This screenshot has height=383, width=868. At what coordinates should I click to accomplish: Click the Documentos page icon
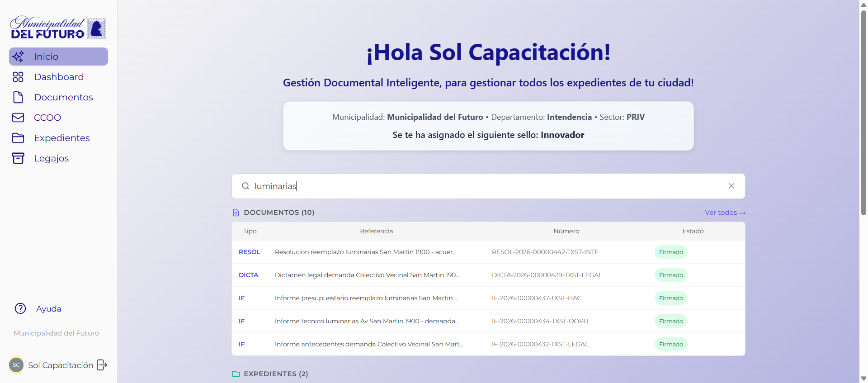point(18,97)
